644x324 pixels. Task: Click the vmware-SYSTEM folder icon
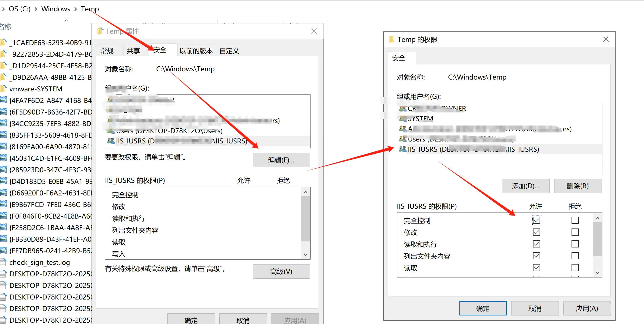click(x=3, y=89)
